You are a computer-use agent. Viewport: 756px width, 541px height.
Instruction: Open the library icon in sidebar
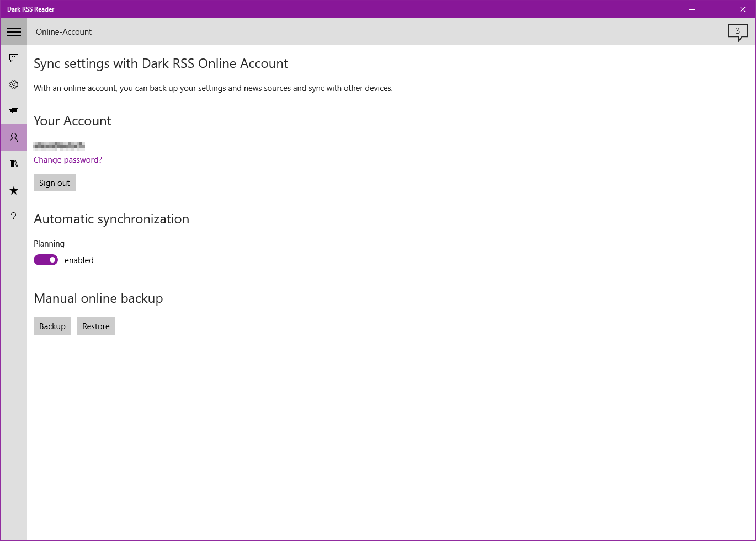[13, 163]
